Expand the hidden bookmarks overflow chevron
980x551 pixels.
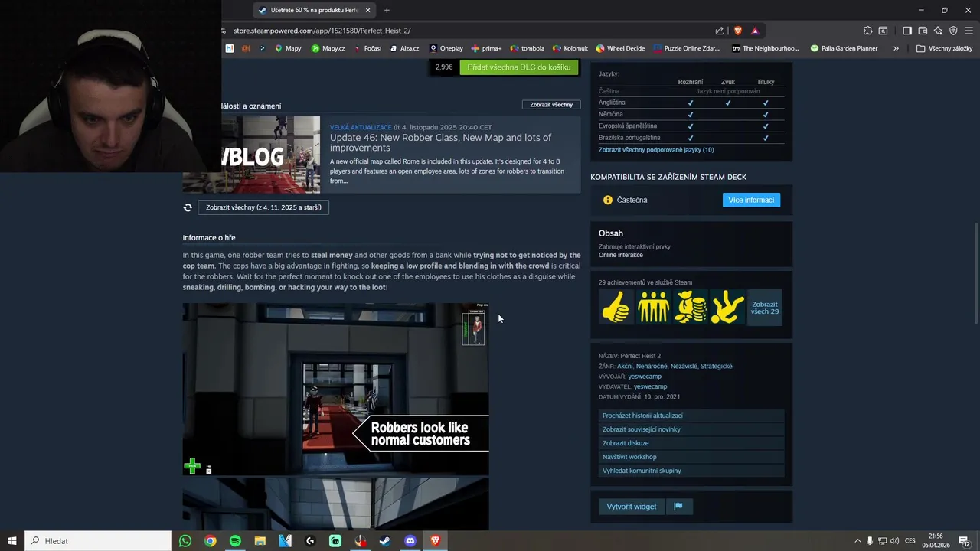[896, 48]
